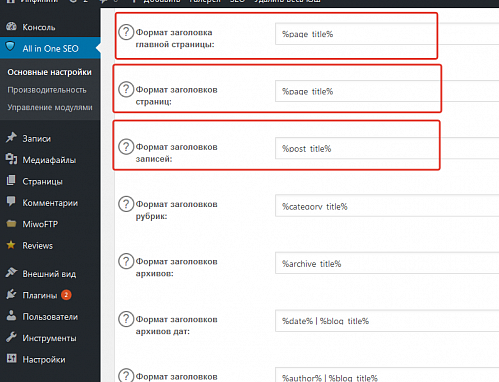Click help icon for home page title format

[x=126, y=32]
